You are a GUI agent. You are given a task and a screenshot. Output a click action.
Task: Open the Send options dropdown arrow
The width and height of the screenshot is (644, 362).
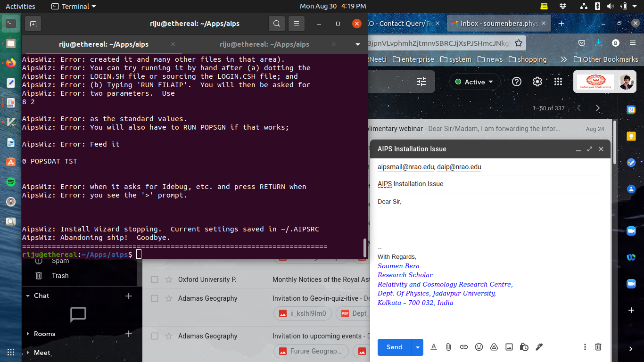pyautogui.click(x=417, y=347)
